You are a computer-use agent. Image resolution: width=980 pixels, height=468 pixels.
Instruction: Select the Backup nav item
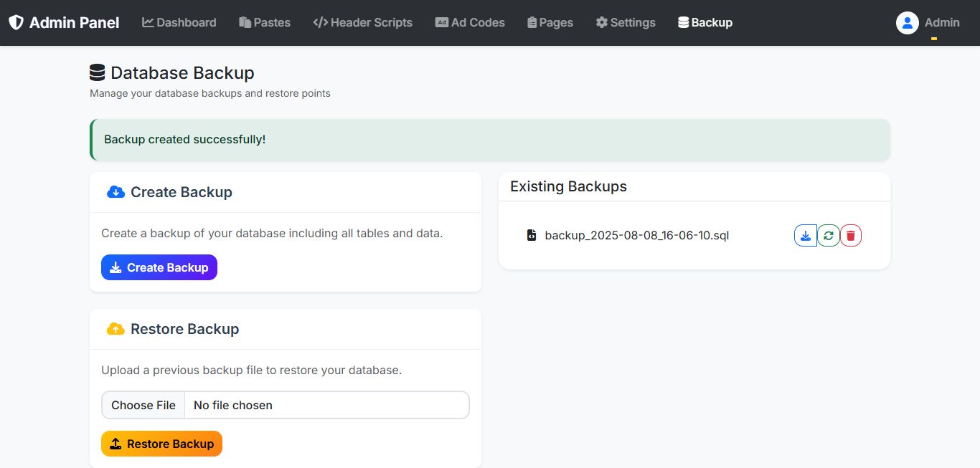[705, 23]
